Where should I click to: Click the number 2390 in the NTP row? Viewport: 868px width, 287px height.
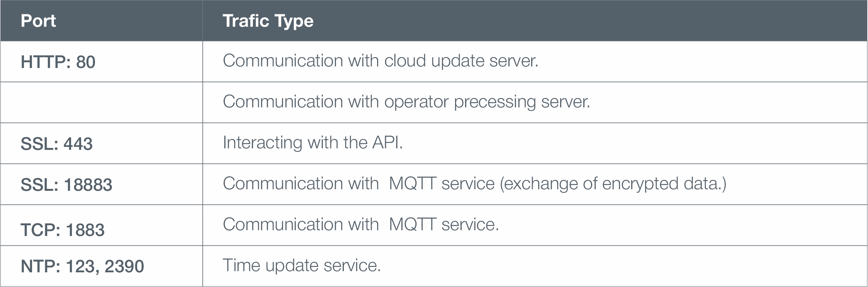(124, 266)
